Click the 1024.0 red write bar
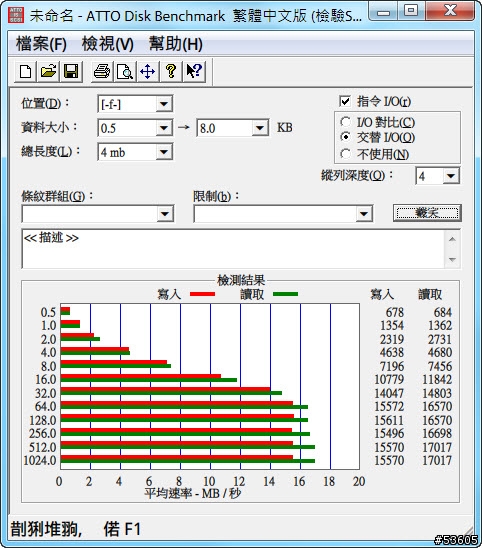The image size is (482, 548). (177, 457)
